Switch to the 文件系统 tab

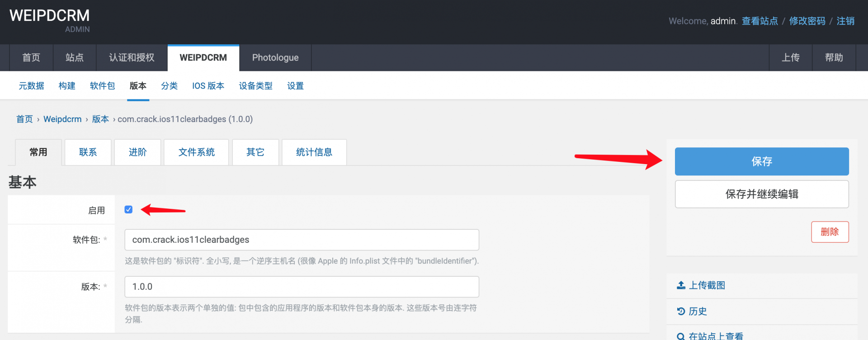point(197,152)
